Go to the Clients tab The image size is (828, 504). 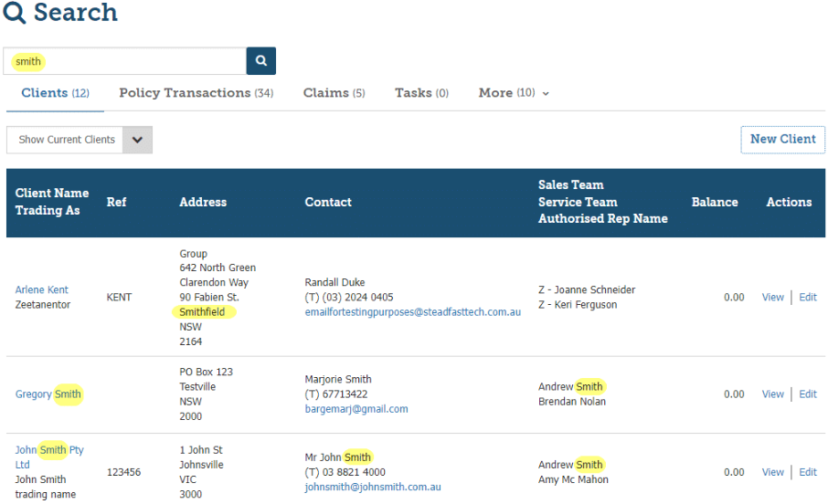coord(55,93)
